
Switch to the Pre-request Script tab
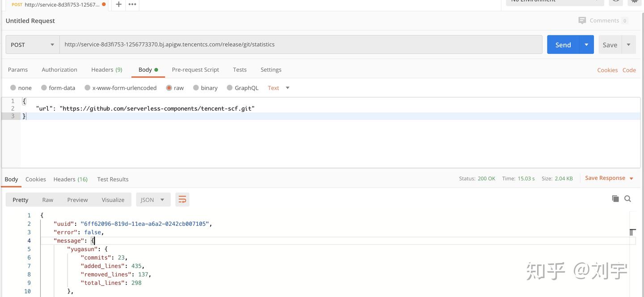tap(195, 70)
